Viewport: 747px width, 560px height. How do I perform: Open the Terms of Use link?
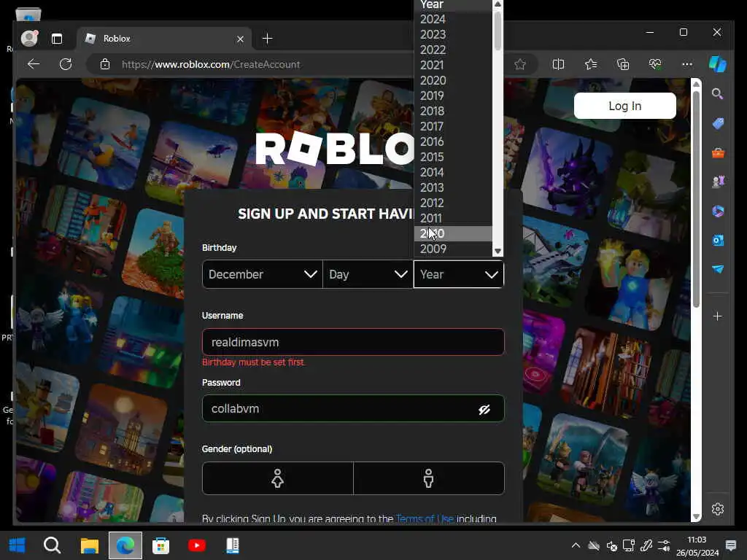pyautogui.click(x=425, y=518)
